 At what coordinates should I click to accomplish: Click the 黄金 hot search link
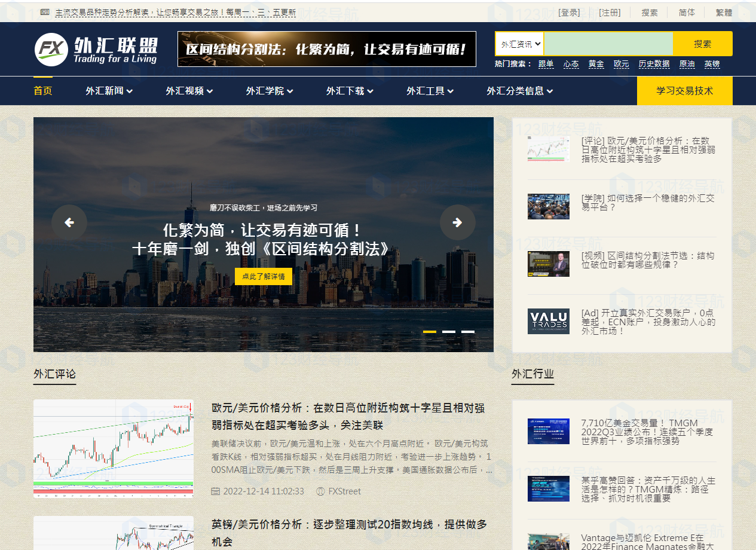coord(596,64)
